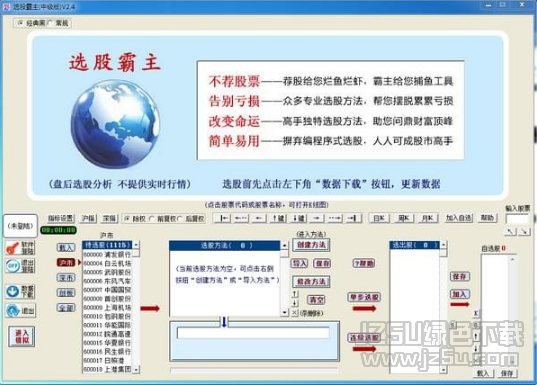Click the ?帮助 button
Viewport: 537px width, 385px height.
364,263
